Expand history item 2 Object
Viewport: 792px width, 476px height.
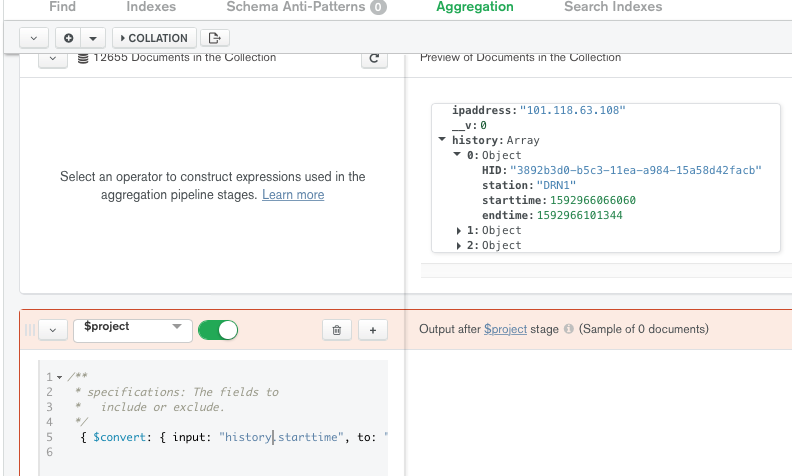(459, 246)
